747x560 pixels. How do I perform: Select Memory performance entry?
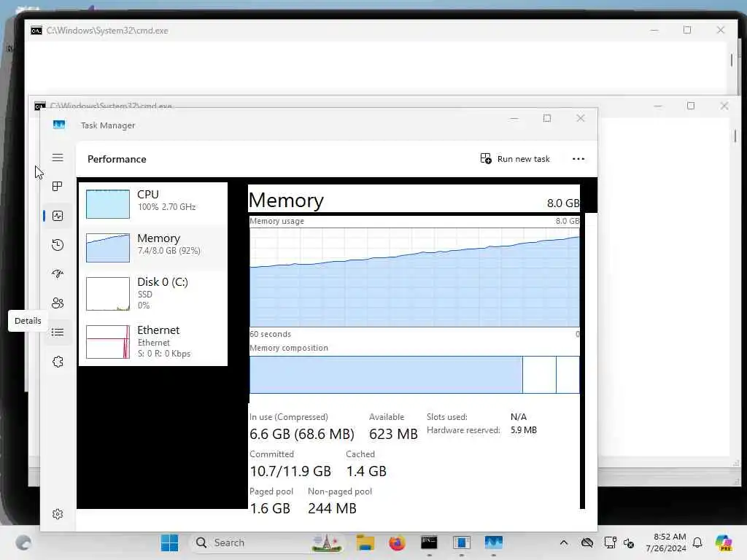tap(153, 247)
